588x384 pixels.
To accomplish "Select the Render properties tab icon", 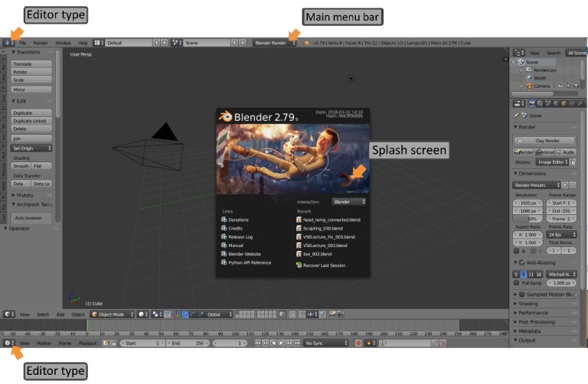I will pyautogui.click(x=532, y=103).
